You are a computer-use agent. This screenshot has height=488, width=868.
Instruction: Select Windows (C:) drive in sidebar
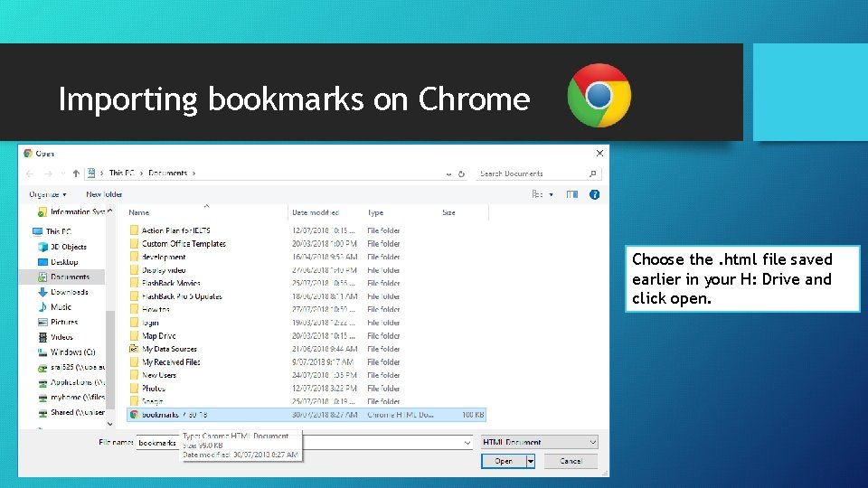72,352
